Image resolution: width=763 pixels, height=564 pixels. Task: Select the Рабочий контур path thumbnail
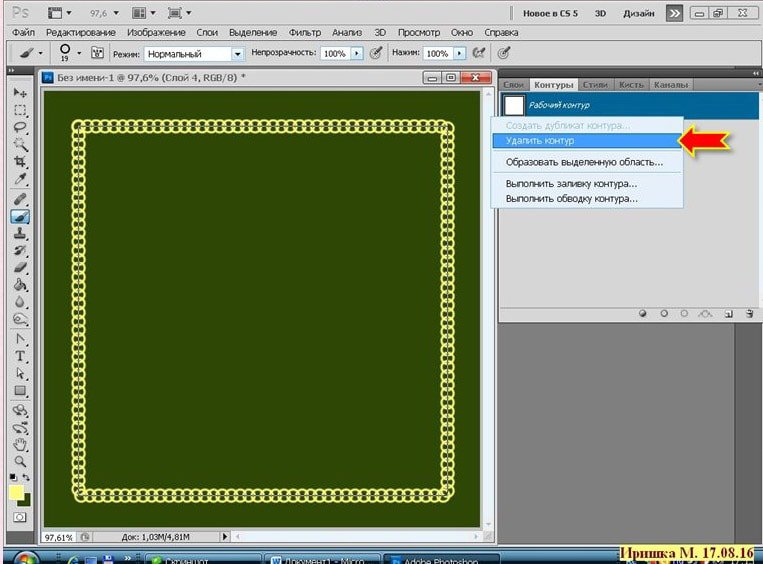tap(514, 105)
